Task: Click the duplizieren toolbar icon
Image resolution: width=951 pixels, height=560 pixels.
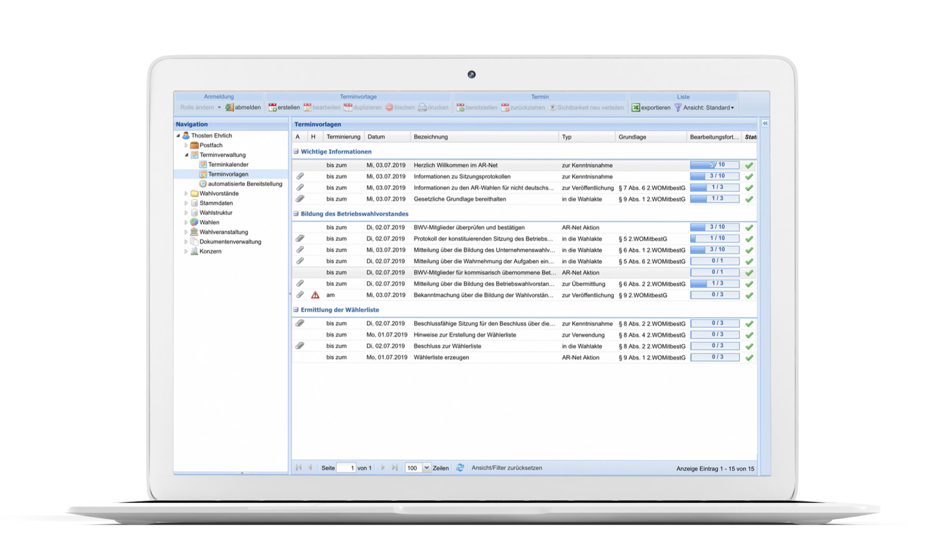Action: 348,107
